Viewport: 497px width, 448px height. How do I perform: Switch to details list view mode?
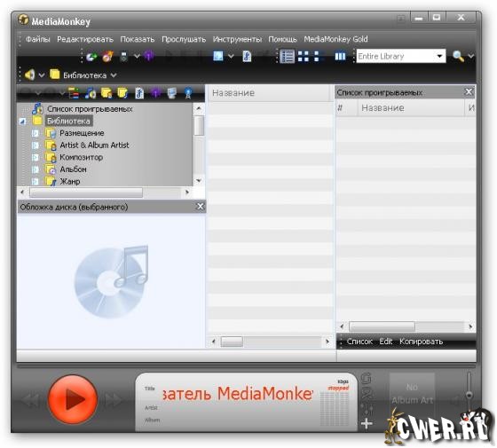(x=288, y=57)
